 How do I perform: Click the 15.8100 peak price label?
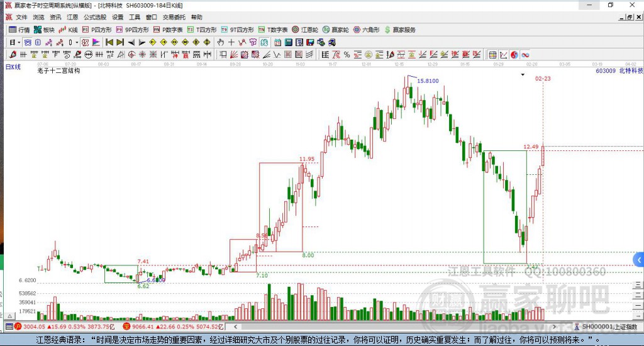[428, 81]
